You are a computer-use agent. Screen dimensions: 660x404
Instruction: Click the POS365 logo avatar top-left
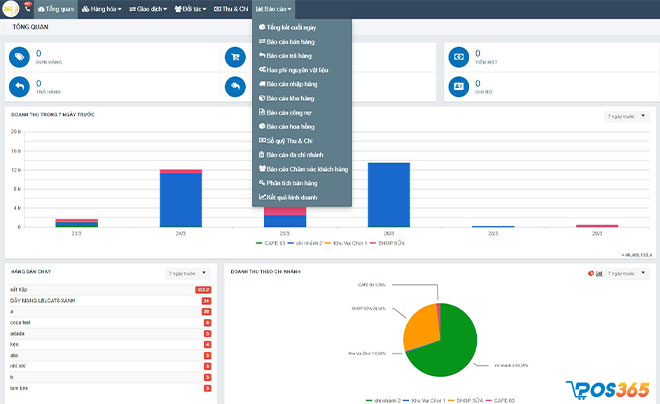(10, 9)
